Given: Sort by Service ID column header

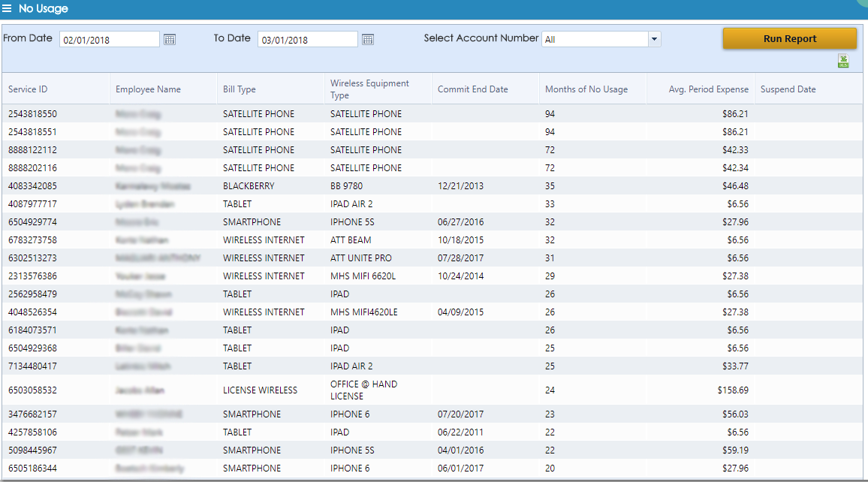Looking at the screenshot, I should [28, 89].
